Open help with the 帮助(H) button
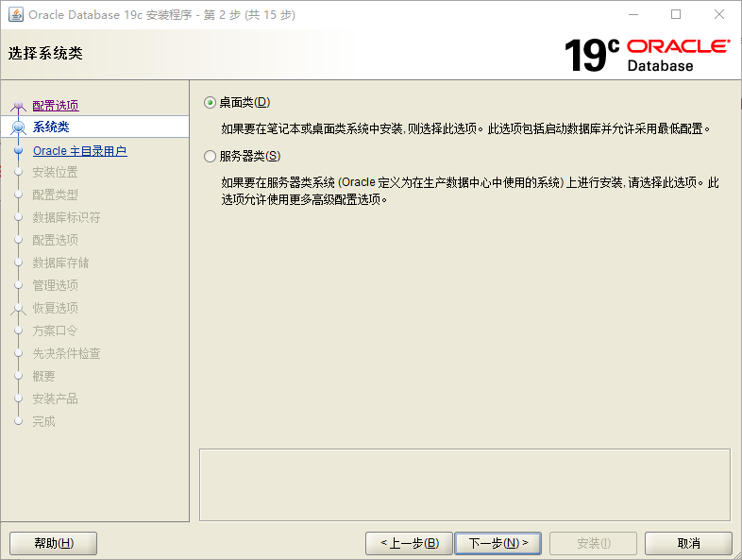Image resolution: width=742 pixels, height=560 pixels. [x=54, y=543]
